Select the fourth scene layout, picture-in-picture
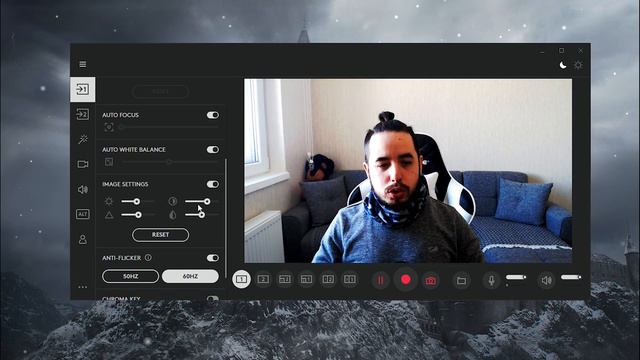 [307, 280]
